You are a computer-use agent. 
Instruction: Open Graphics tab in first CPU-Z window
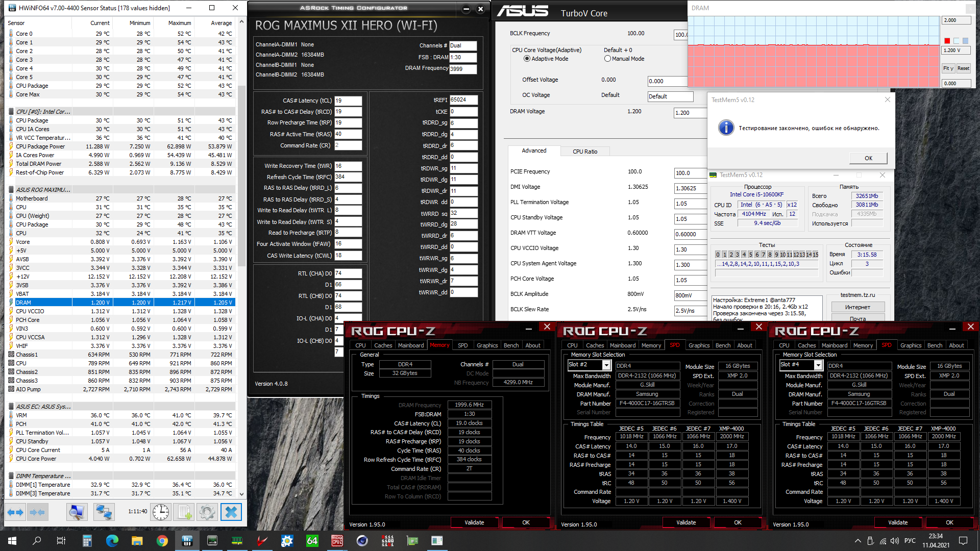[x=487, y=345]
